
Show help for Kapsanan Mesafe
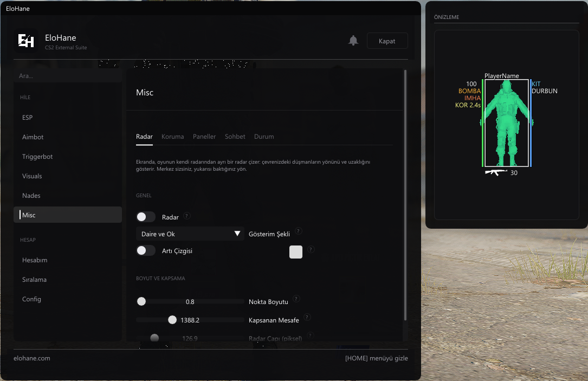point(307,317)
